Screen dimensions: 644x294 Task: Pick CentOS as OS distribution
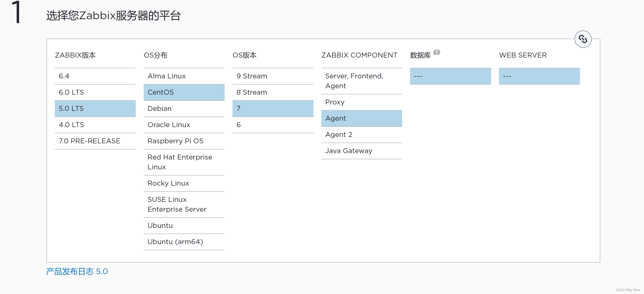(184, 92)
